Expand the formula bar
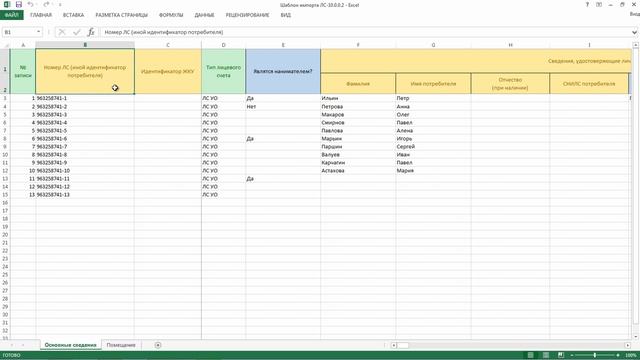 634,32
